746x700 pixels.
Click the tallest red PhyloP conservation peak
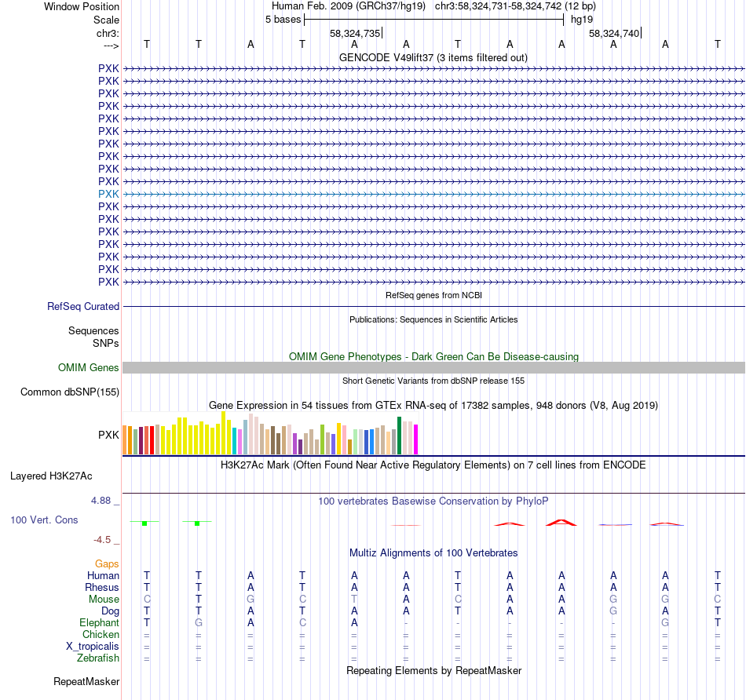point(561,522)
